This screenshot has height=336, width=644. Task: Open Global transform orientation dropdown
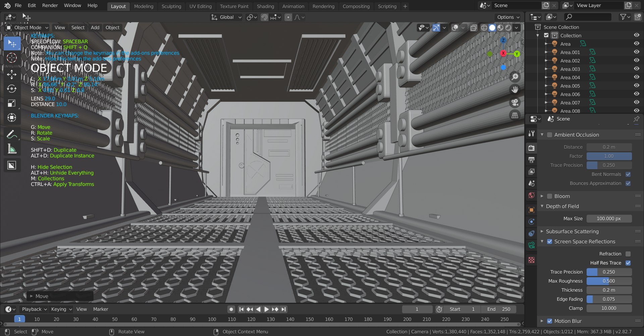point(226,17)
